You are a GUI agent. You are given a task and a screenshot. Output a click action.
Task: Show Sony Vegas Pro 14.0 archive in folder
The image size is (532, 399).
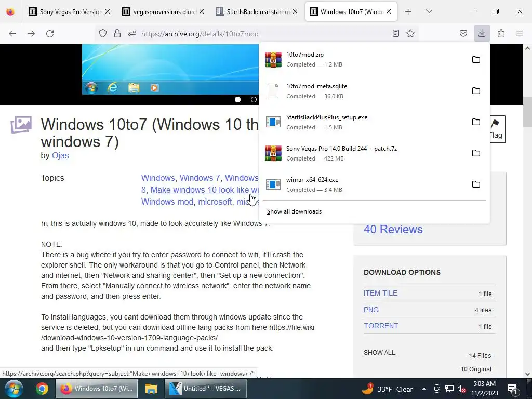point(476,153)
